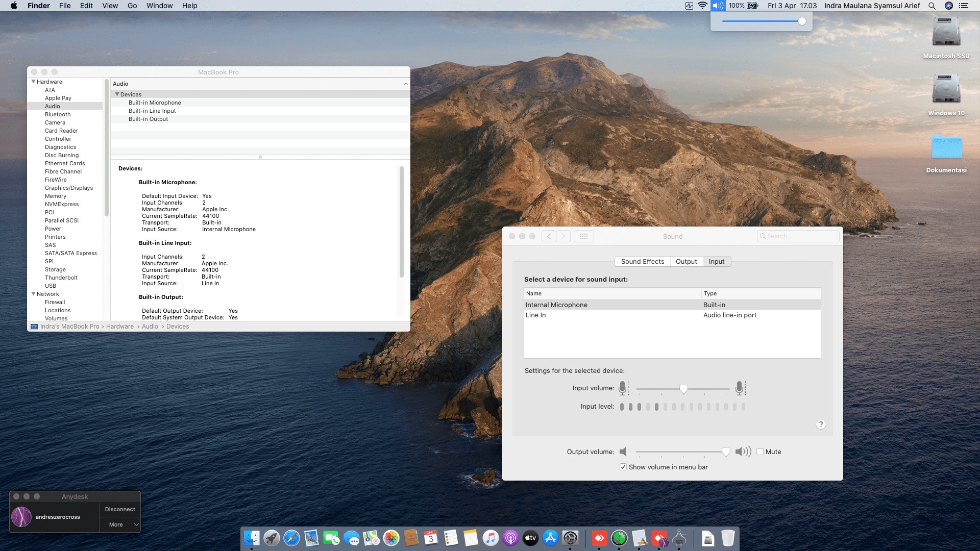Image resolution: width=980 pixels, height=551 pixels.
Task: Click the Show All grid button in Sound
Action: [584, 236]
